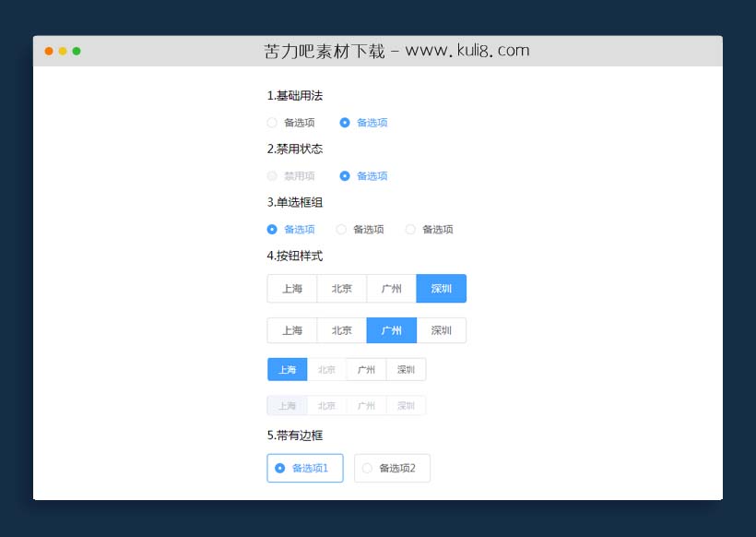Viewport: 756px width, 537px height.
Task: Click the orange traffic light dot
Action: [x=48, y=52]
